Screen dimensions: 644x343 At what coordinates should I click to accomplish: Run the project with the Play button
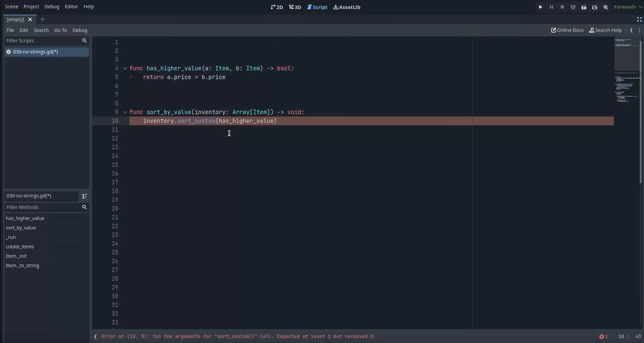point(540,7)
